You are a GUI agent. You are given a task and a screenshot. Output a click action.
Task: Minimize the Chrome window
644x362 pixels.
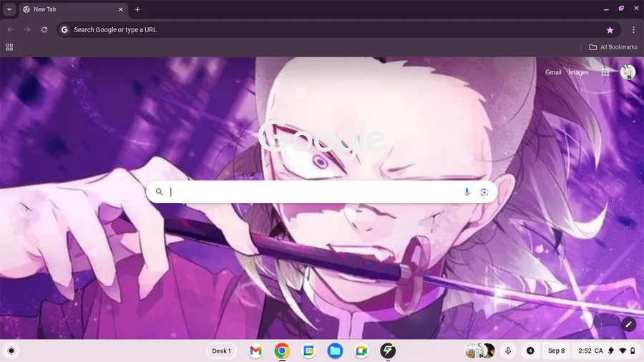click(606, 9)
